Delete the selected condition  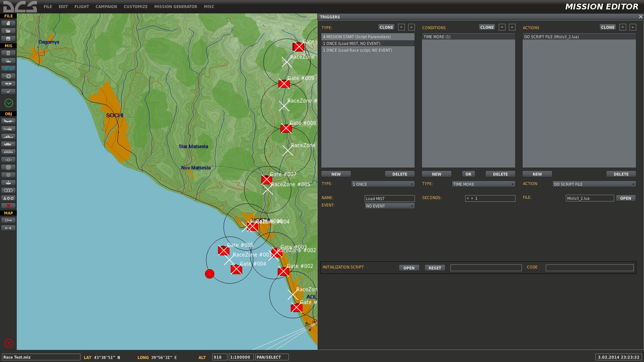(500, 174)
